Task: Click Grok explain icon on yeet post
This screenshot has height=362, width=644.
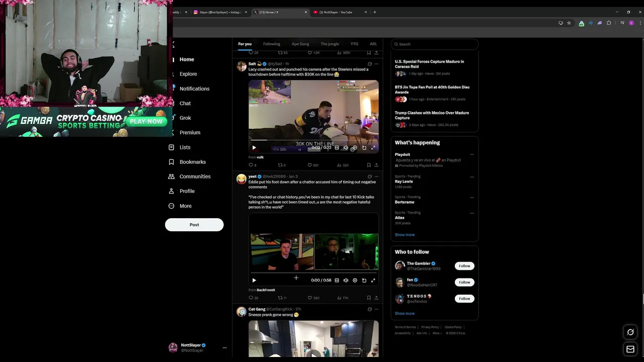Action: point(370,176)
